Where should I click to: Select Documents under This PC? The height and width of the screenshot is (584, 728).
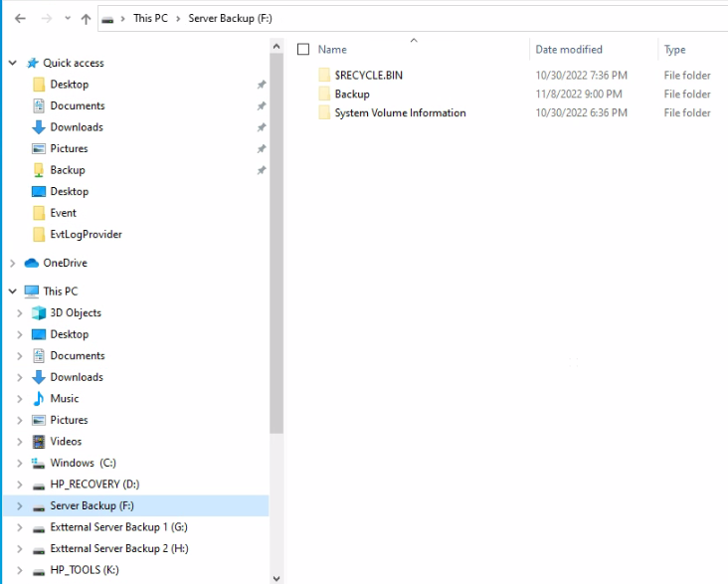click(x=78, y=355)
